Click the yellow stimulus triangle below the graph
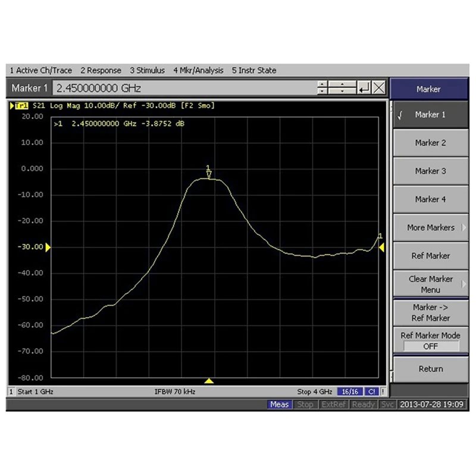This screenshot has height=476, width=476. [x=209, y=381]
